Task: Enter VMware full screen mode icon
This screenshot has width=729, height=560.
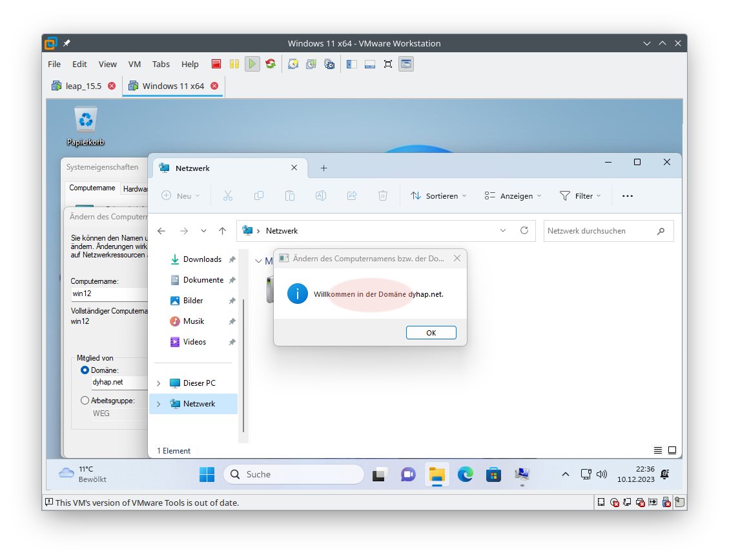Action: [x=388, y=64]
